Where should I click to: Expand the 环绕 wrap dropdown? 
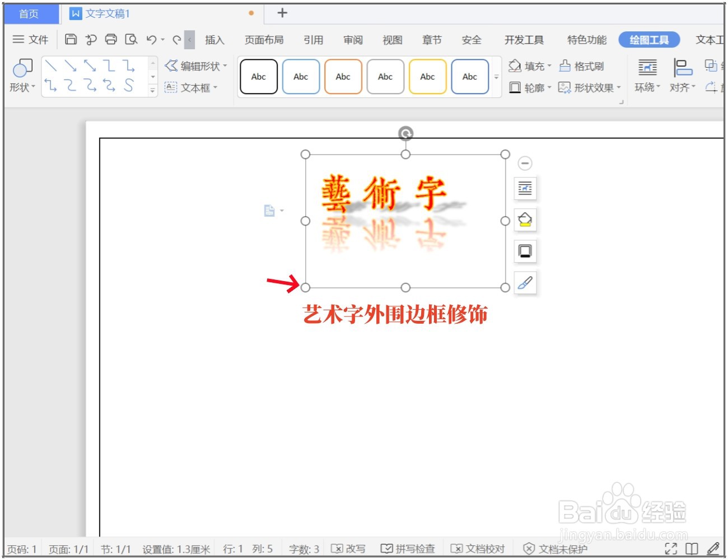click(658, 87)
